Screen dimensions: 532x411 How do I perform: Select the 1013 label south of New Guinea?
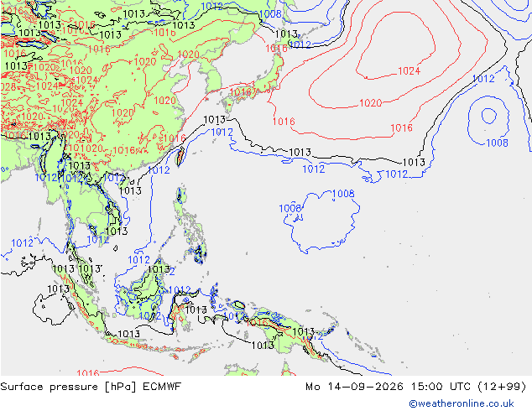click(x=263, y=346)
